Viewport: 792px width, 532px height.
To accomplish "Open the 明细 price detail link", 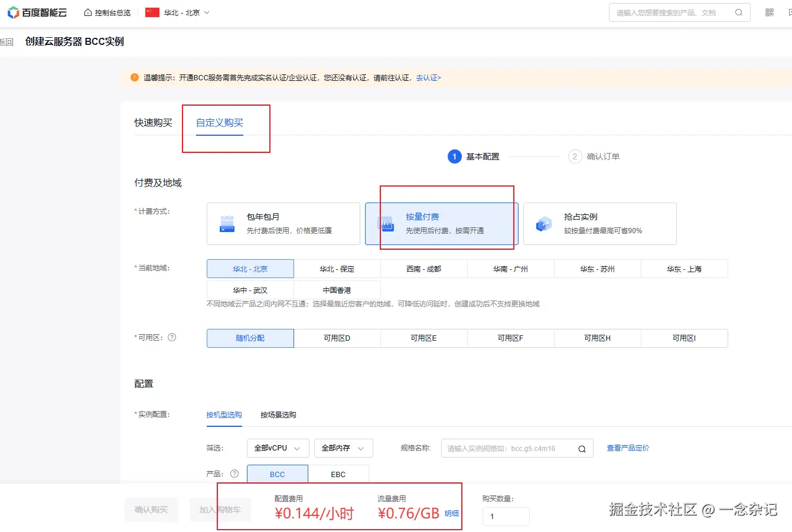I will [452, 514].
